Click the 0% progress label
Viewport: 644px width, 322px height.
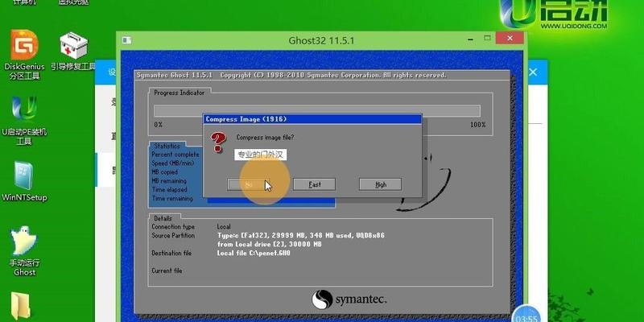click(x=158, y=125)
